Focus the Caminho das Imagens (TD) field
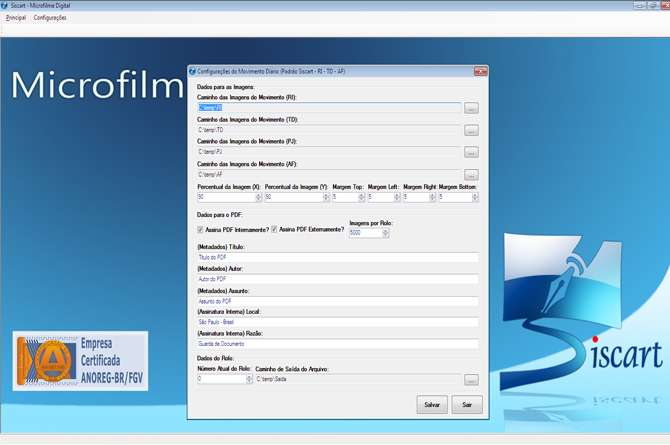 (329, 130)
